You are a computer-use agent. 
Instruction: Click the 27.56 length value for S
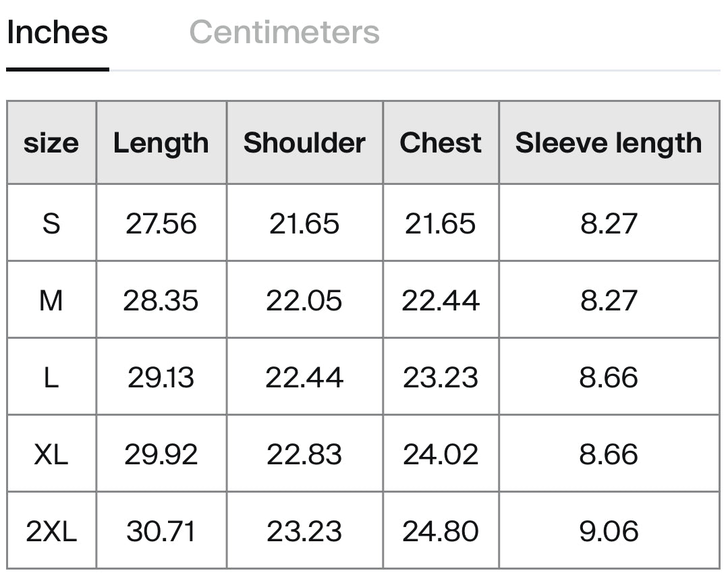coord(161,223)
